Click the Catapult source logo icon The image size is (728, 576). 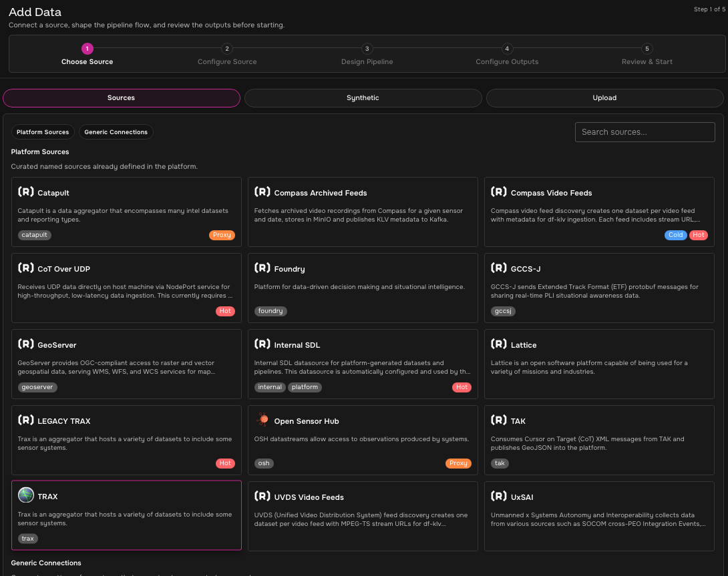[26, 192]
